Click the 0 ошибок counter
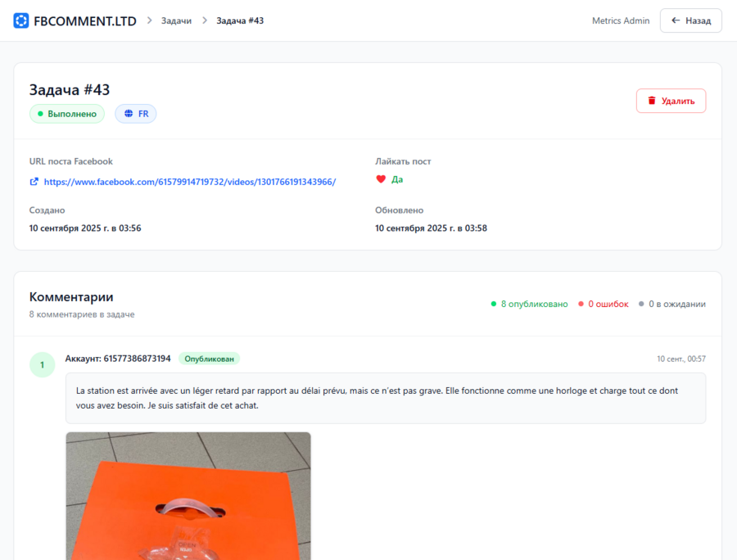737x560 pixels. tap(603, 304)
